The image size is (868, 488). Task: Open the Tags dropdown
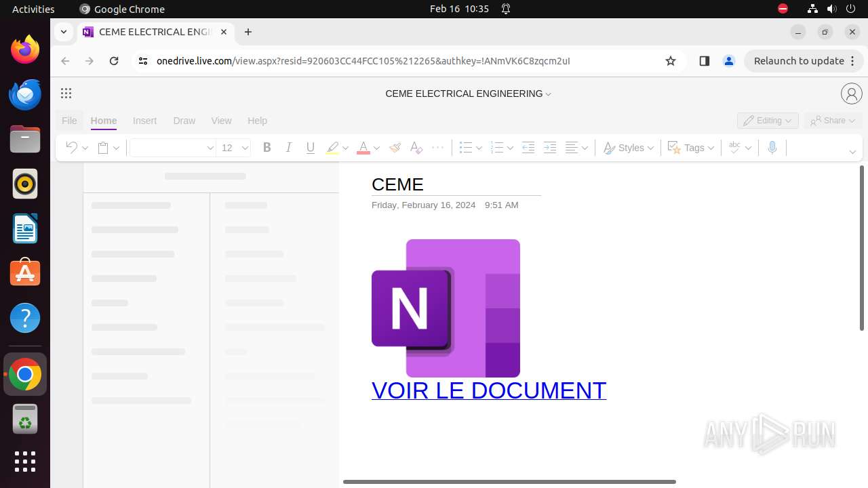tap(691, 148)
